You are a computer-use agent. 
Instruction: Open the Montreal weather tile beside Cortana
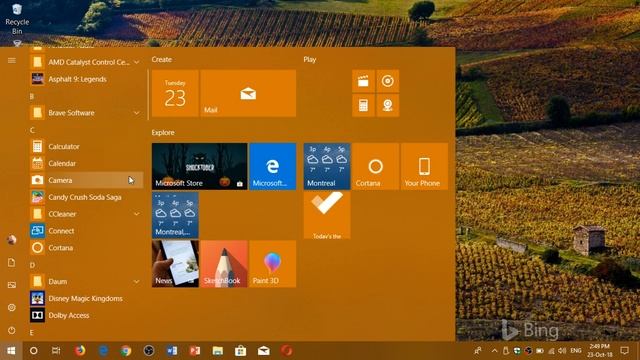click(x=327, y=166)
